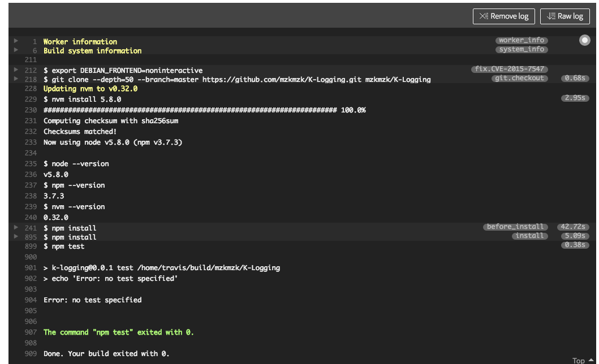The width and height of the screenshot is (599, 364).
Task: Click the 0.38s duration badge for npm test
Action: click(575, 245)
